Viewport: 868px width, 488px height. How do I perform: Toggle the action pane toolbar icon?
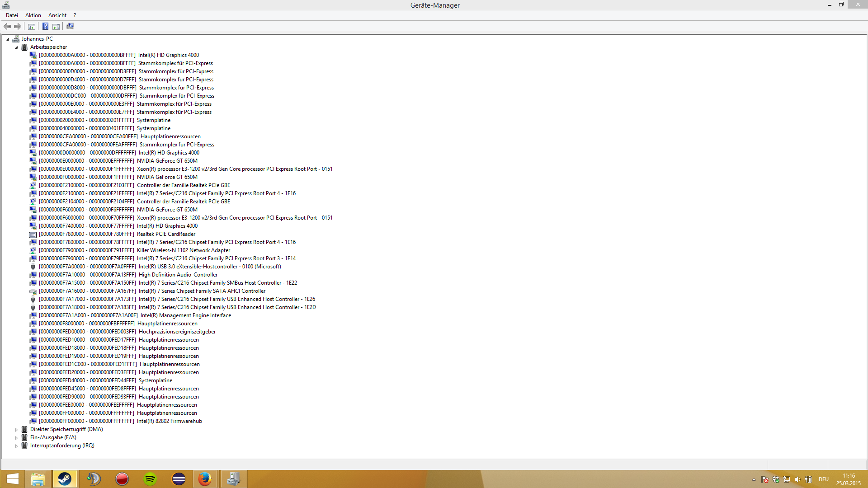[x=56, y=26]
